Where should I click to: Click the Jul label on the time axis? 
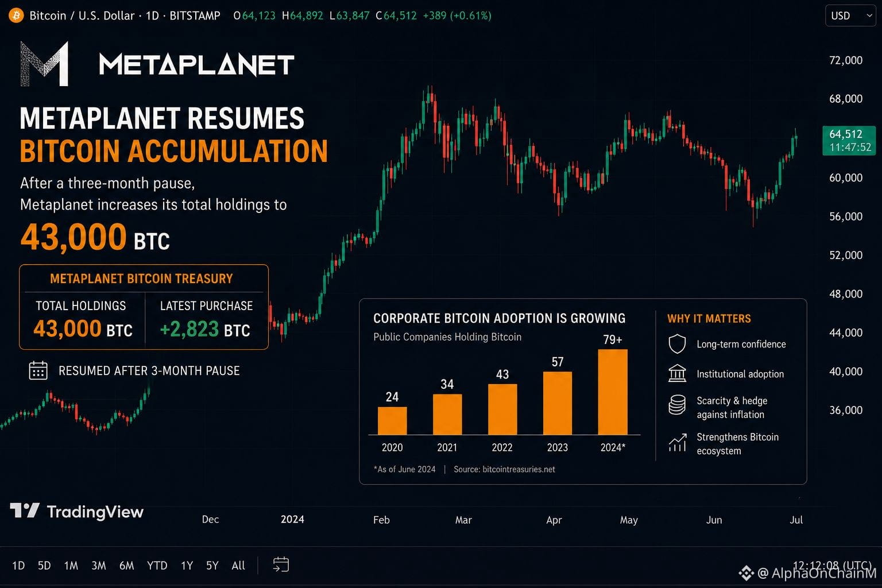pyautogui.click(x=796, y=520)
